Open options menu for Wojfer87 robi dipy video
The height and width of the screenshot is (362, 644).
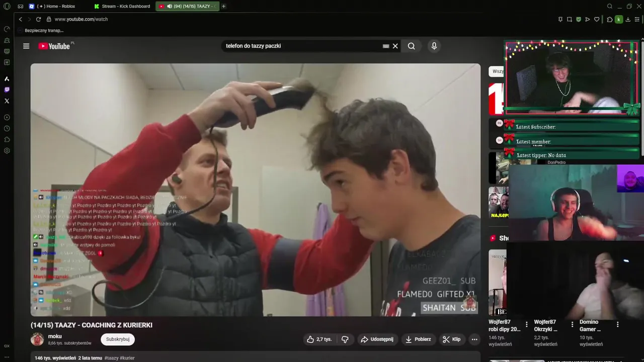click(527, 324)
